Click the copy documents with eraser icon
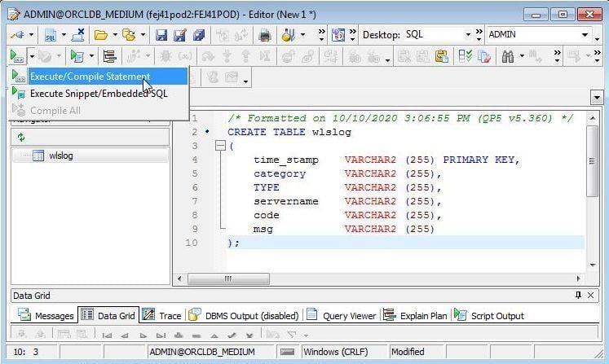The width and height of the screenshot is (609, 364). click(x=484, y=57)
